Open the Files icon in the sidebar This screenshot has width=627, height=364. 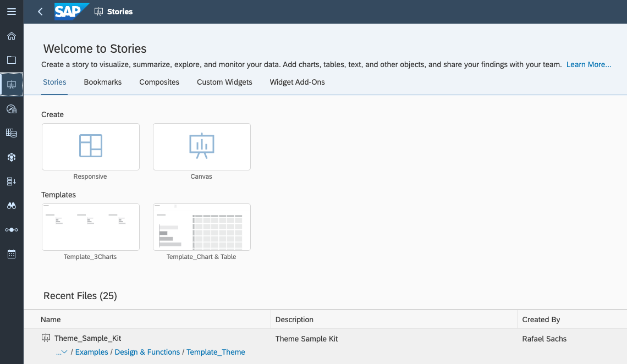(12, 60)
